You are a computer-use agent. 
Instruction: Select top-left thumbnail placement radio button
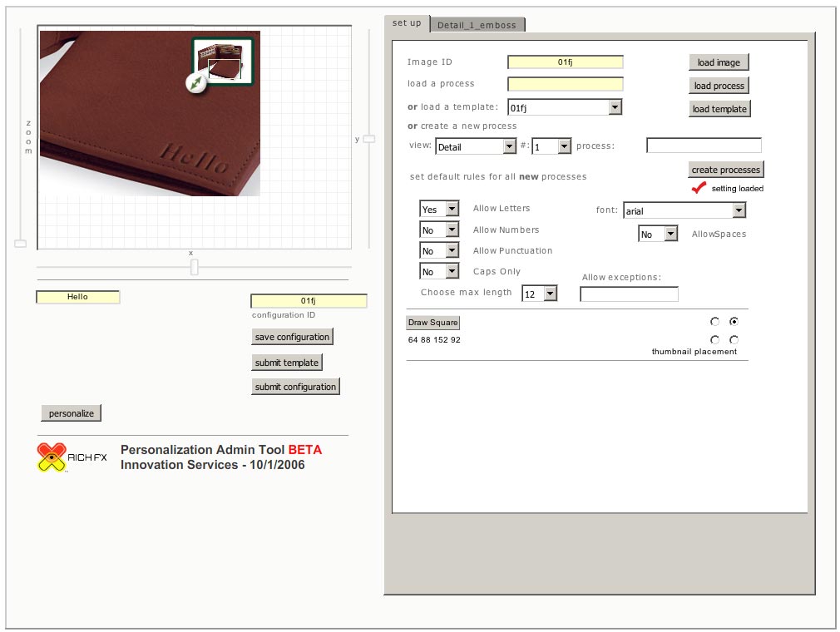click(x=714, y=321)
